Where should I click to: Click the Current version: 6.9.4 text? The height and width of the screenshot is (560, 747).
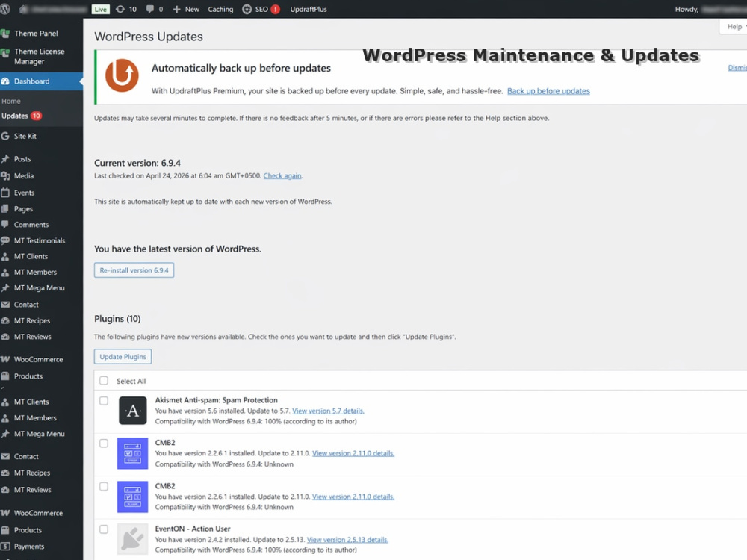pos(137,163)
